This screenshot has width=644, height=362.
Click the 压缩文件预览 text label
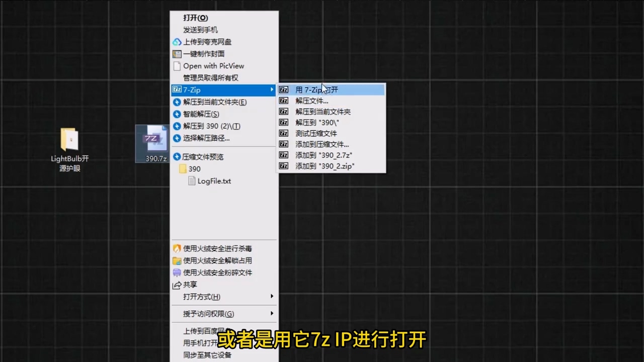(x=203, y=157)
